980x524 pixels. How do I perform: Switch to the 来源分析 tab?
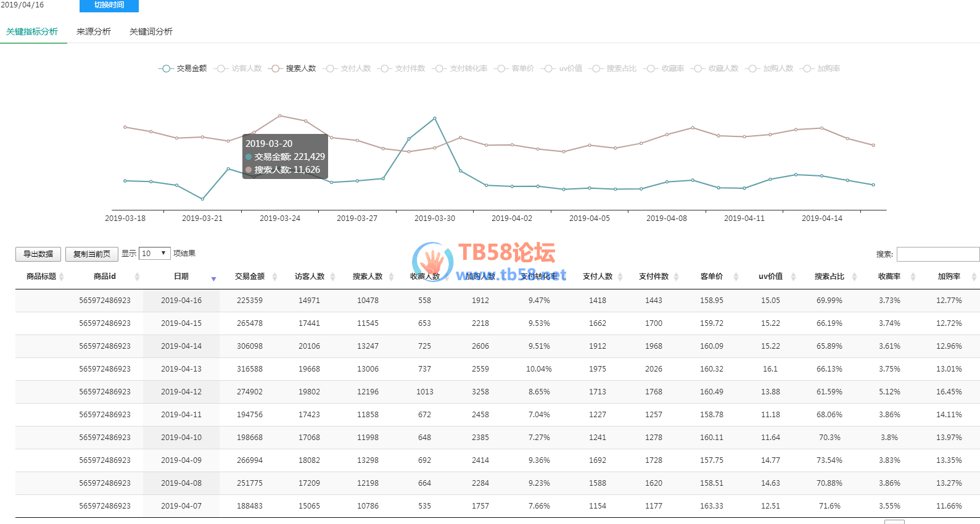click(94, 31)
